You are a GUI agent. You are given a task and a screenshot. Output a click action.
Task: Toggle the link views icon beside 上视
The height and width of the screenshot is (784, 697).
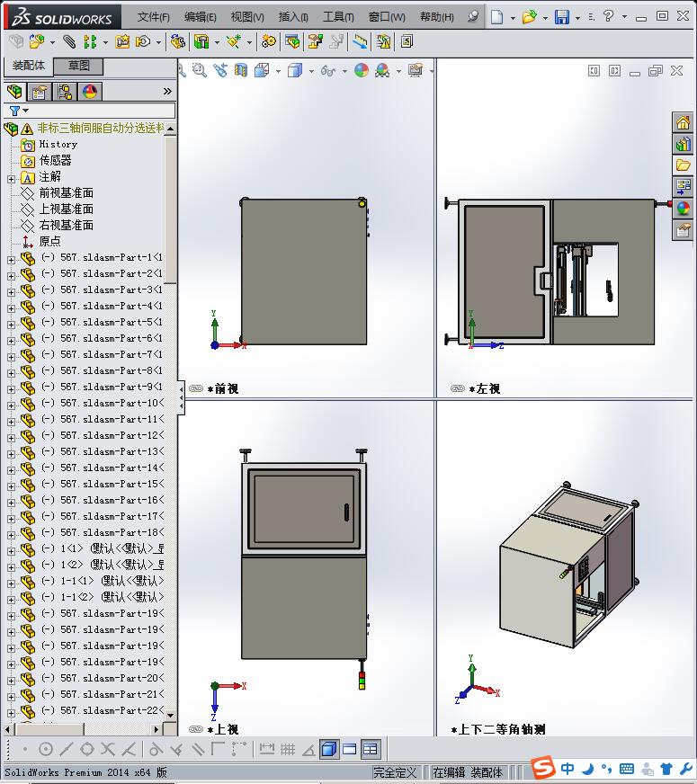pos(196,729)
